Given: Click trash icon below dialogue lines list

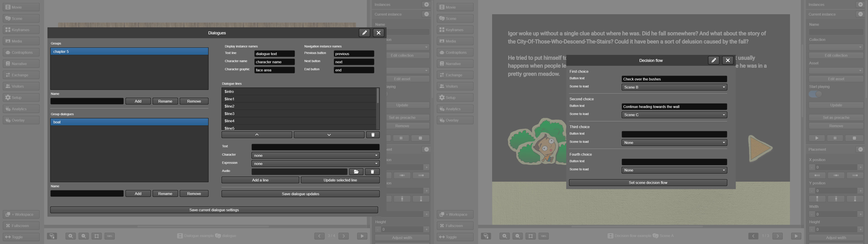Looking at the screenshot, I should coord(373,135).
